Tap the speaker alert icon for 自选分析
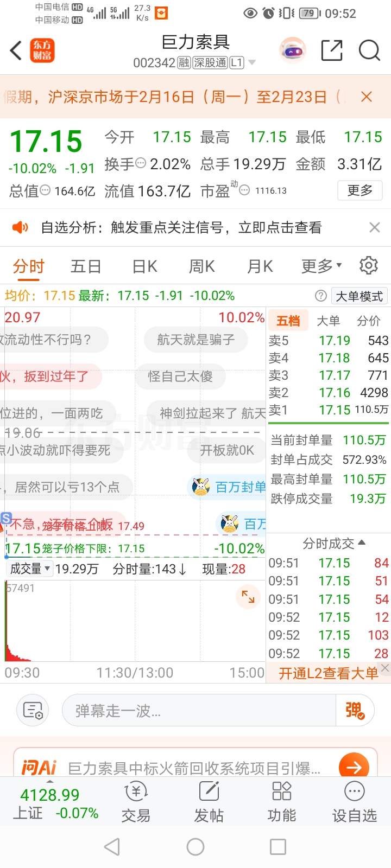Image resolution: width=391 pixels, height=868 pixels. click(x=20, y=227)
